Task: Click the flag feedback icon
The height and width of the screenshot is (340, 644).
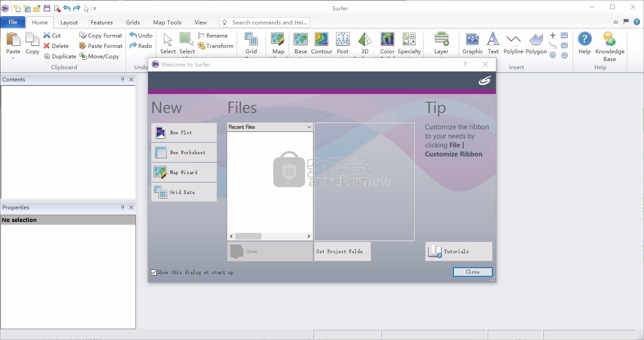Action: click(626, 22)
